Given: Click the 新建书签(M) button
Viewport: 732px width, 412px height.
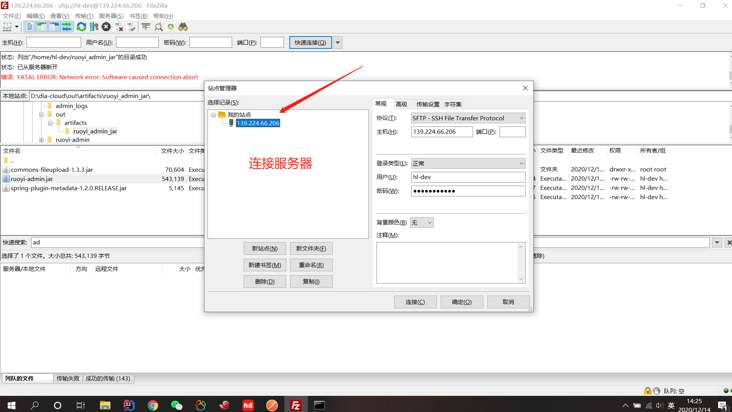Looking at the screenshot, I should [x=265, y=265].
